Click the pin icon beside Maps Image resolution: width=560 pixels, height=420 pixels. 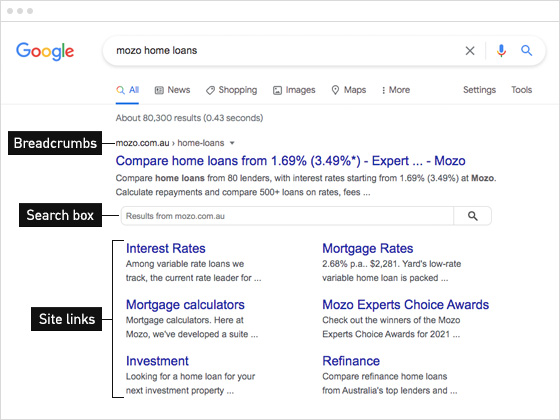[335, 90]
